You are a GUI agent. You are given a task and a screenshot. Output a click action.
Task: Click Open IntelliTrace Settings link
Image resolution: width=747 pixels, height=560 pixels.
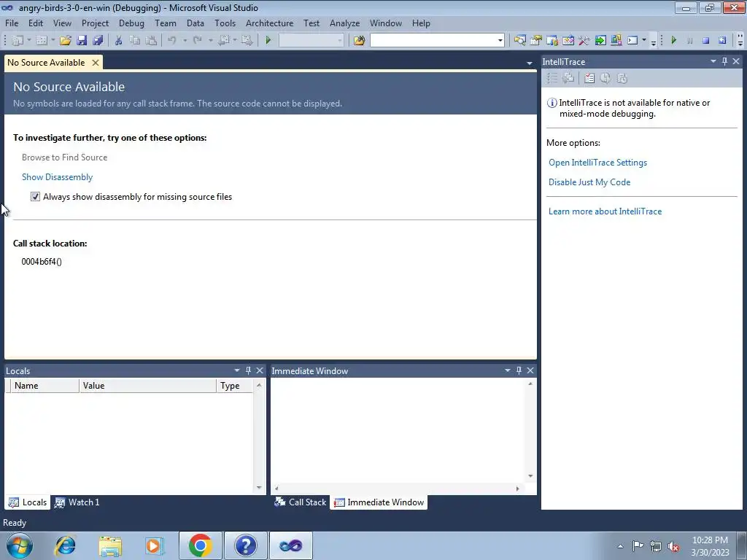598,163
